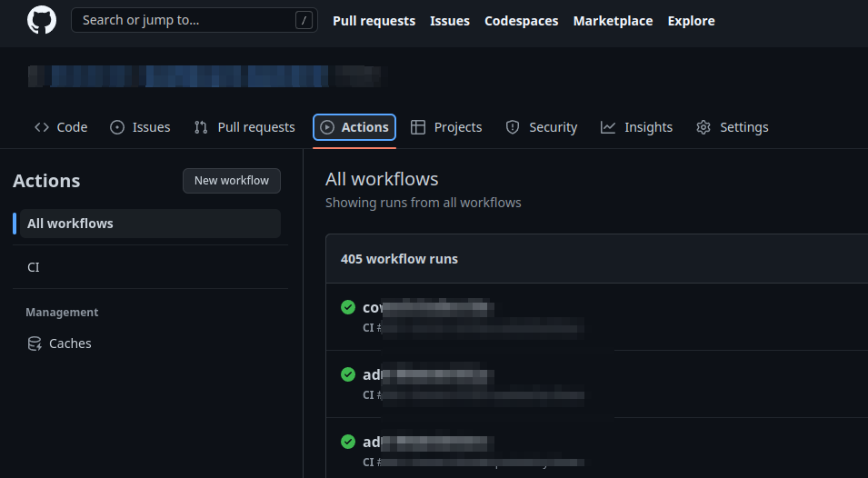Switch to the Security repository tab
Screen dimensions: 868x478
[x=542, y=127]
